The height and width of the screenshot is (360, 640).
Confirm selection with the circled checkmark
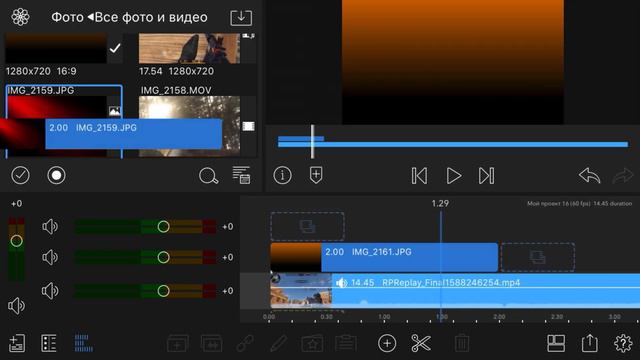[20, 176]
